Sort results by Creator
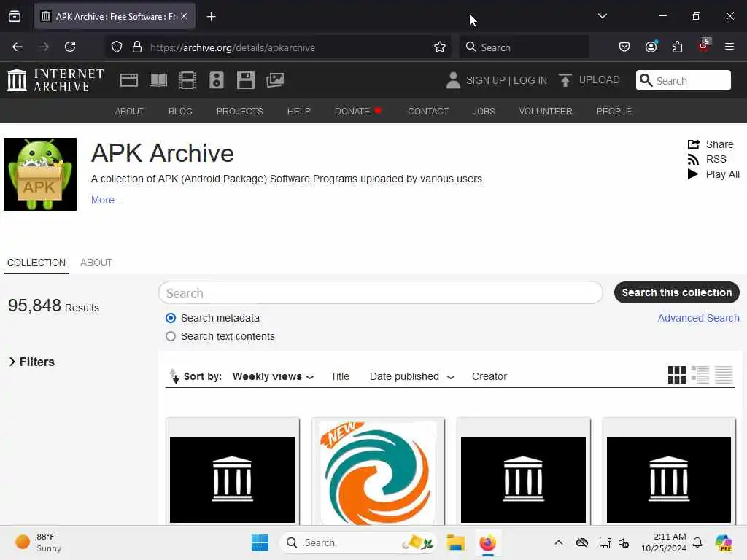The image size is (747, 560). click(x=489, y=377)
